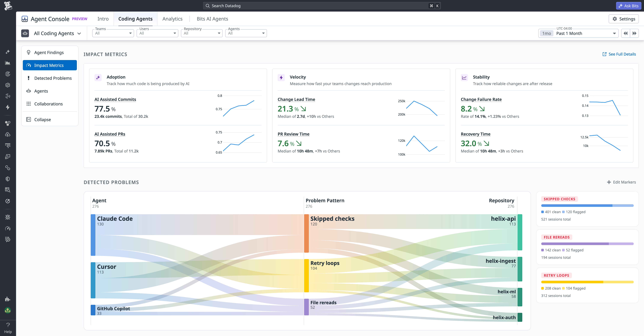Focus the Search Datadog field
644x336 pixels.
point(322,6)
